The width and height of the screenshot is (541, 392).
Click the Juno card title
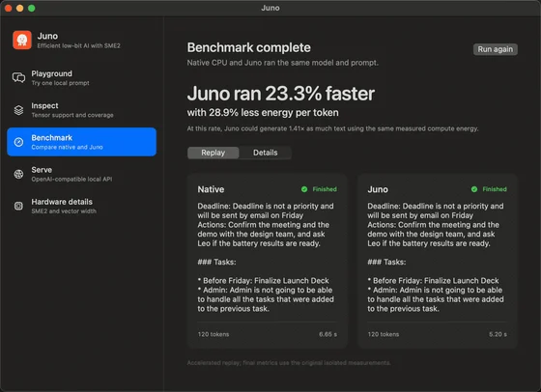[x=378, y=189]
